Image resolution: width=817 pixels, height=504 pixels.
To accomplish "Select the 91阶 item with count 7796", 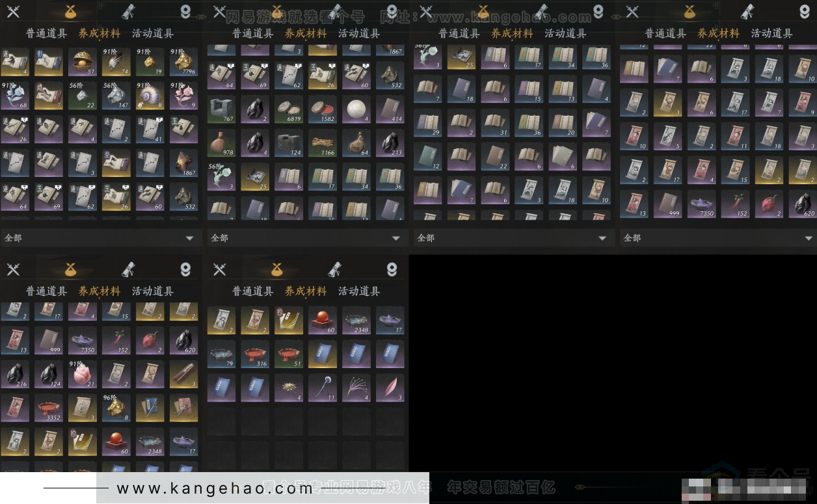I will pos(184,62).
